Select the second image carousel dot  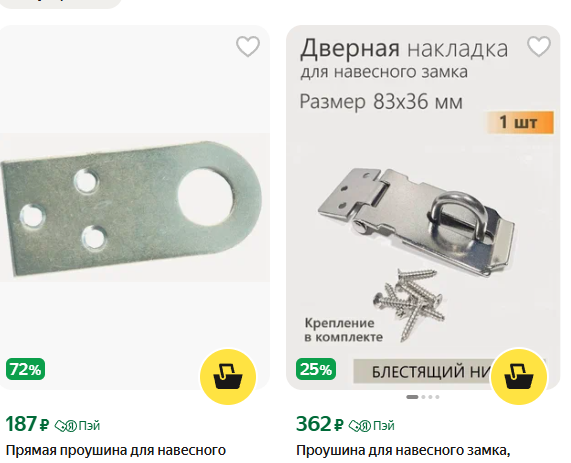pos(423,397)
